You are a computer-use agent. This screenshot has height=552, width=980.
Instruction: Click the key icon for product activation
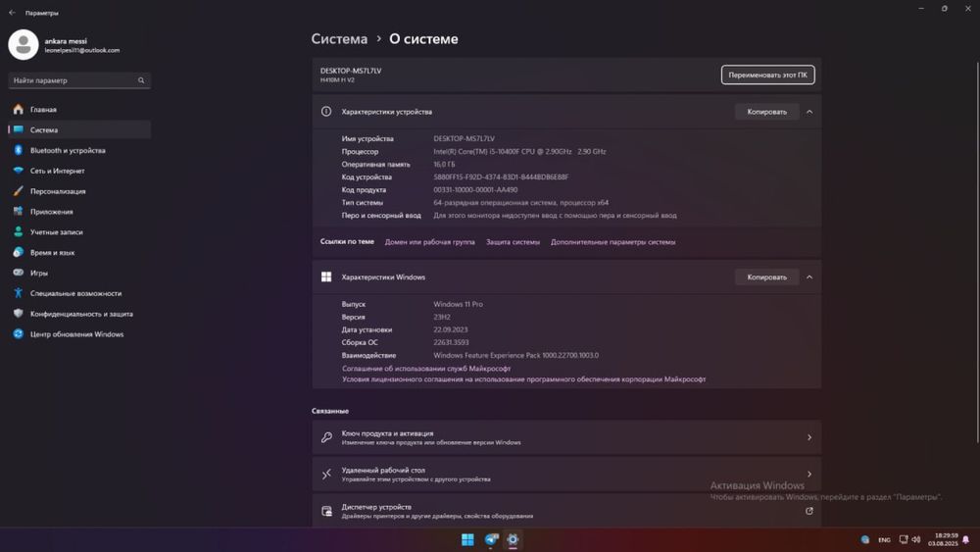[326, 437]
